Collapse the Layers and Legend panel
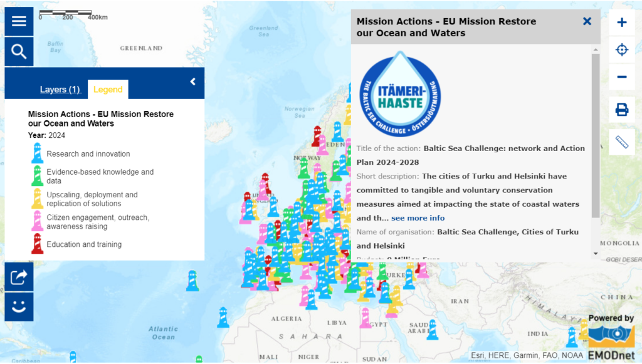This screenshot has height=364, width=642. tap(193, 82)
